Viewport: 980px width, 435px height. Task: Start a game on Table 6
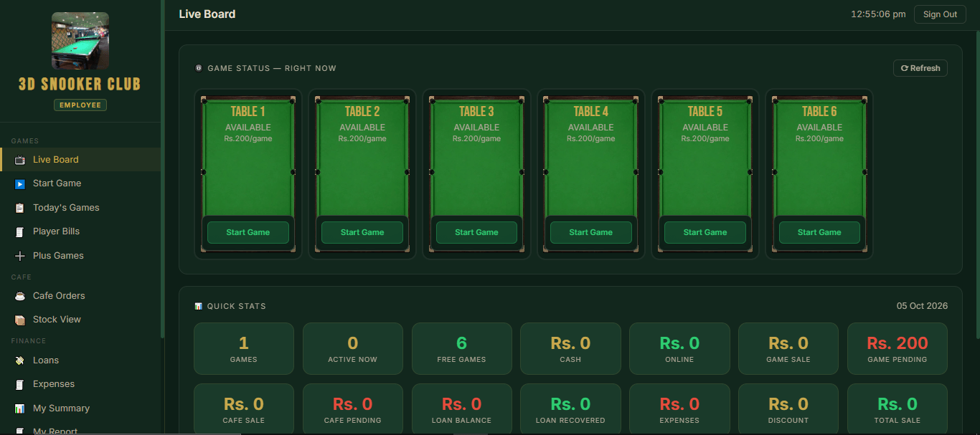point(819,232)
